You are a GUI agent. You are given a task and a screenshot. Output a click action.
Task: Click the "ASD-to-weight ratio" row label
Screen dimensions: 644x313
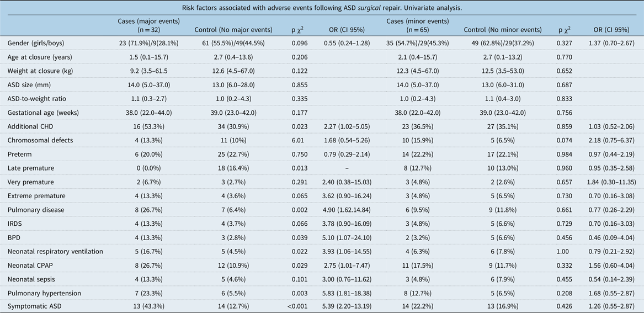click(37, 98)
